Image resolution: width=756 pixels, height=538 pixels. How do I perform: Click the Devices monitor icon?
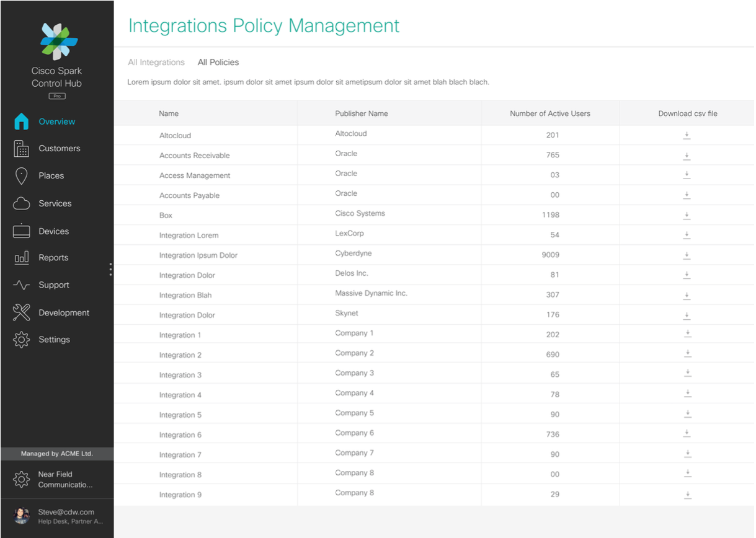[x=21, y=231]
